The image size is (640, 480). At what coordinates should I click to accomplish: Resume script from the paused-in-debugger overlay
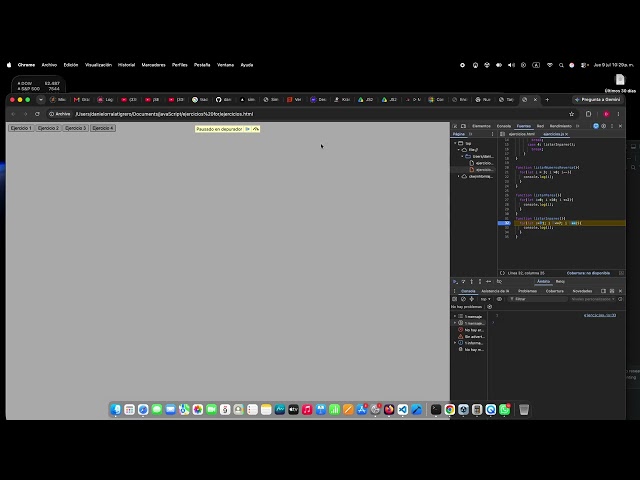247,129
